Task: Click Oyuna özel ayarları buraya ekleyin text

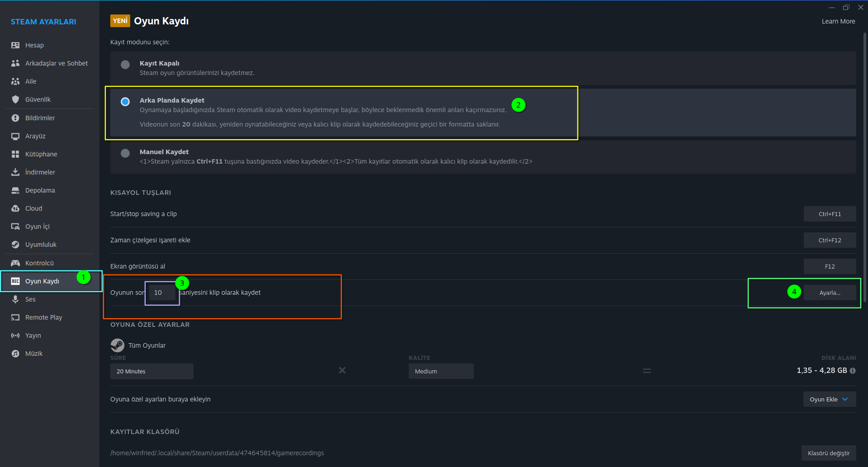Action: [160, 399]
